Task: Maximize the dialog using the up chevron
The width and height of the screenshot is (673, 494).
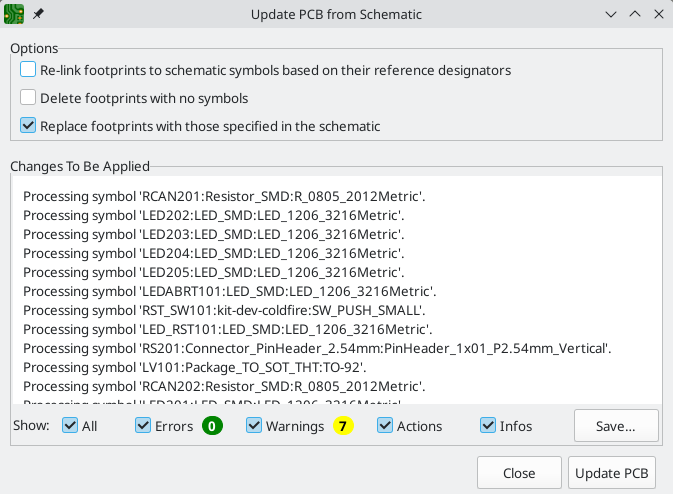Action: (634, 15)
